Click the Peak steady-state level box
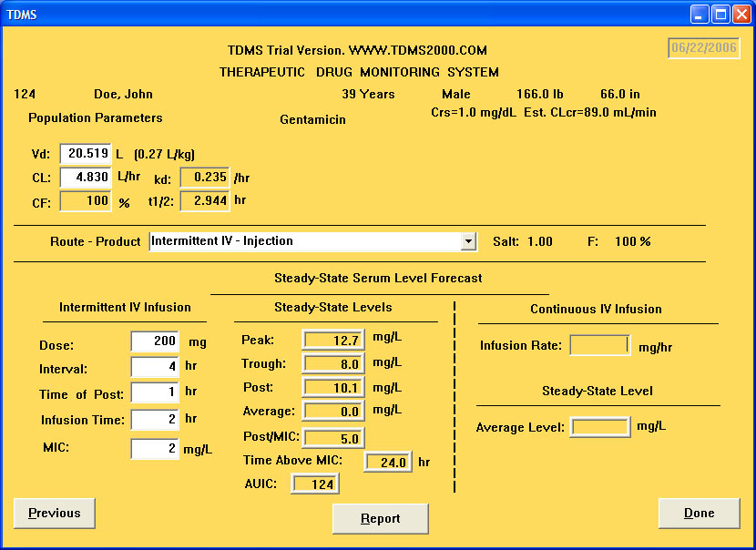 pos(333,340)
